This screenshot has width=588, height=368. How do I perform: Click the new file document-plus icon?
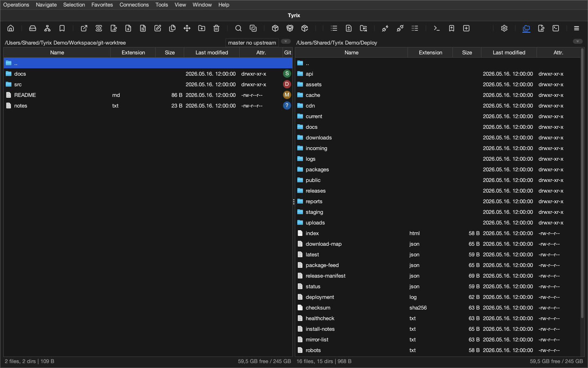pos(128,28)
